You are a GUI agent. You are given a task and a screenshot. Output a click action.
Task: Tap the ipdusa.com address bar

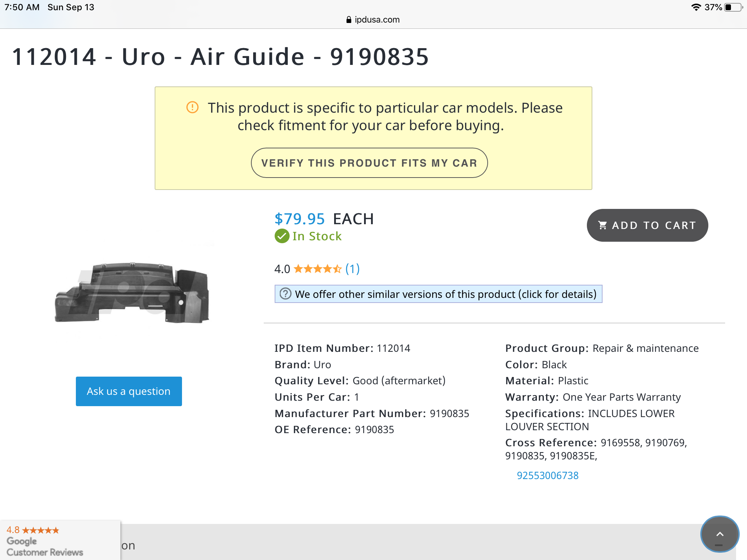point(373,20)
